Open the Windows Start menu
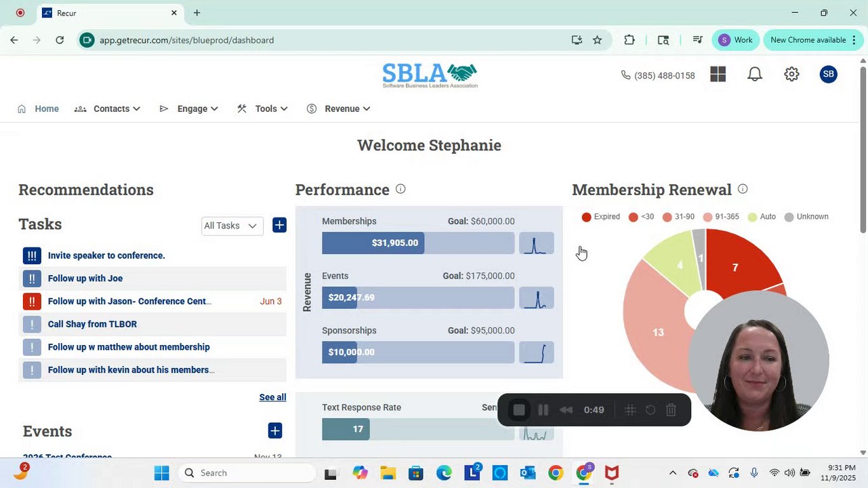This screenshot has width=868, height=488. (161, 473)
